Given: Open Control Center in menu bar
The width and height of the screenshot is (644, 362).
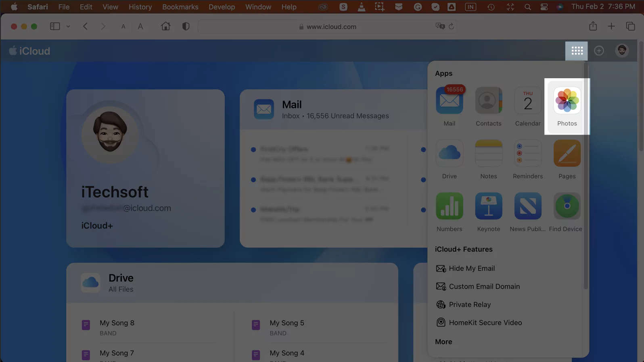Looking at the screenshot, I should coord(544,7).
